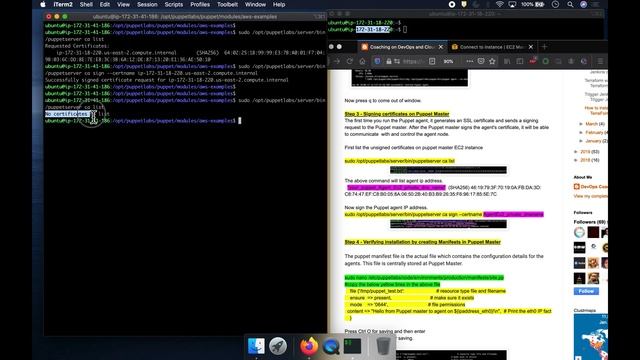The width and height of the screenshot is (640, 360).
Task: Open the Firefox hamburger menu
Action: (x=600, y=61)
